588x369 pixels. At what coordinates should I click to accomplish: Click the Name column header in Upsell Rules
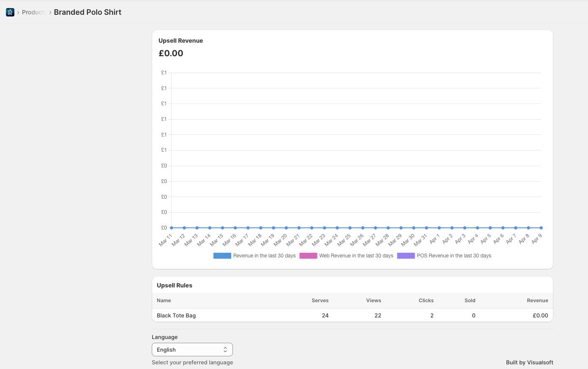pyautogui.click(x=164, y=300)
